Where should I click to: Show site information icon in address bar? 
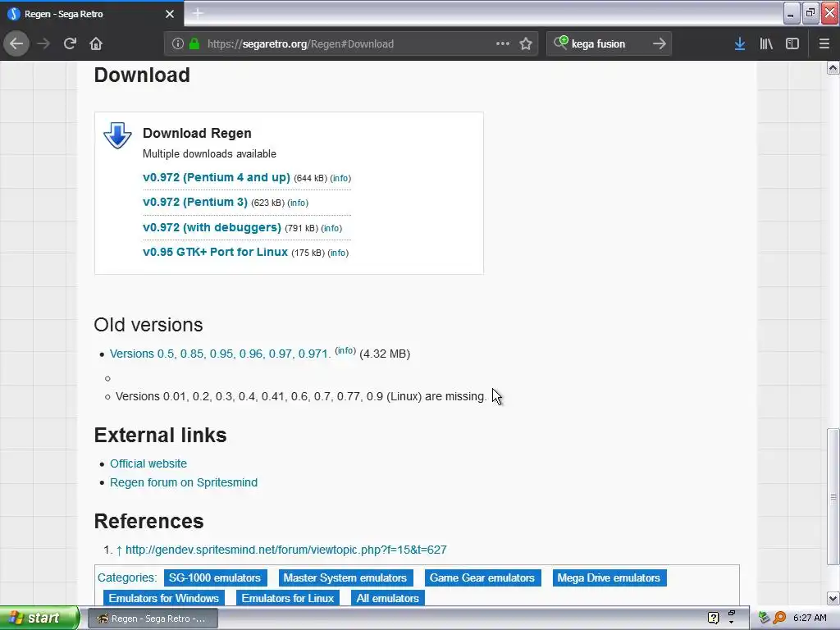[178, 44]
